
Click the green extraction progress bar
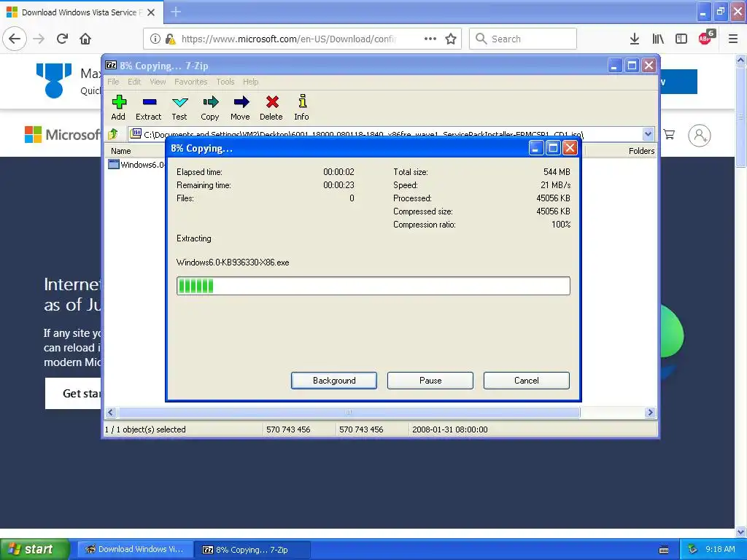tap(373, 286)
